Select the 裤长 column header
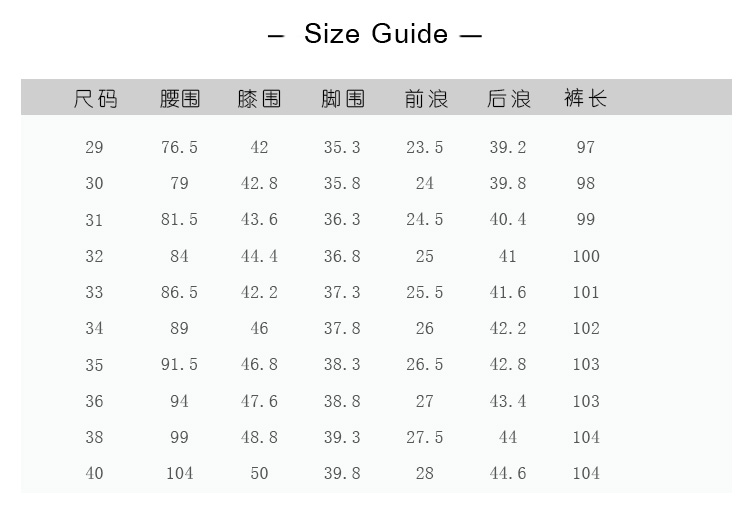Image resolution: width=750 pixels, height=521 pixels. (586, 99)
